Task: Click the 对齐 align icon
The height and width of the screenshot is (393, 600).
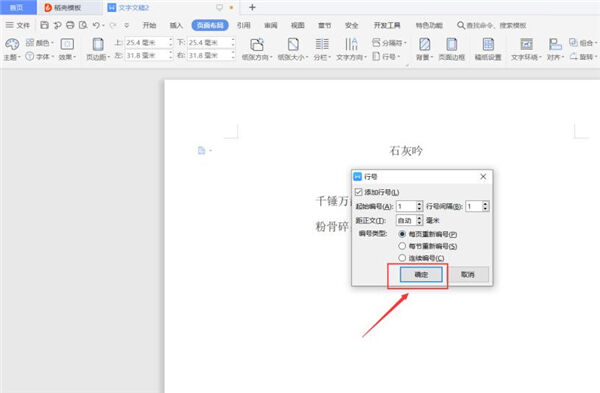Action: [x=555, y=44]
